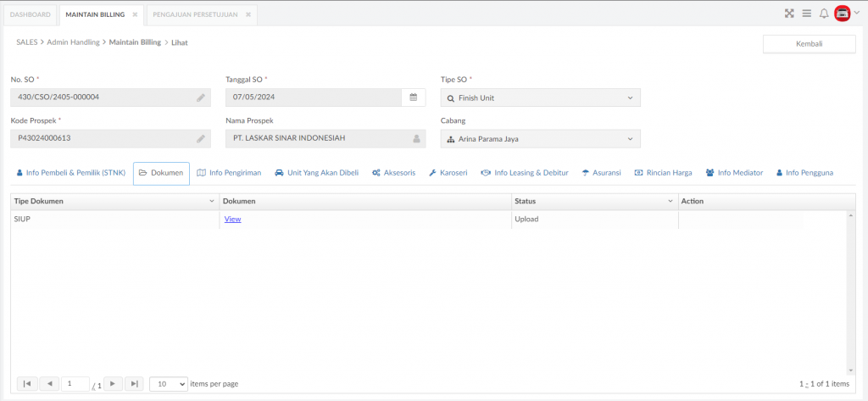Click the pencil icon in the No. SO field
Viewport: 868px width, 401px height.
pyautogui.click(x=201, y=97)
